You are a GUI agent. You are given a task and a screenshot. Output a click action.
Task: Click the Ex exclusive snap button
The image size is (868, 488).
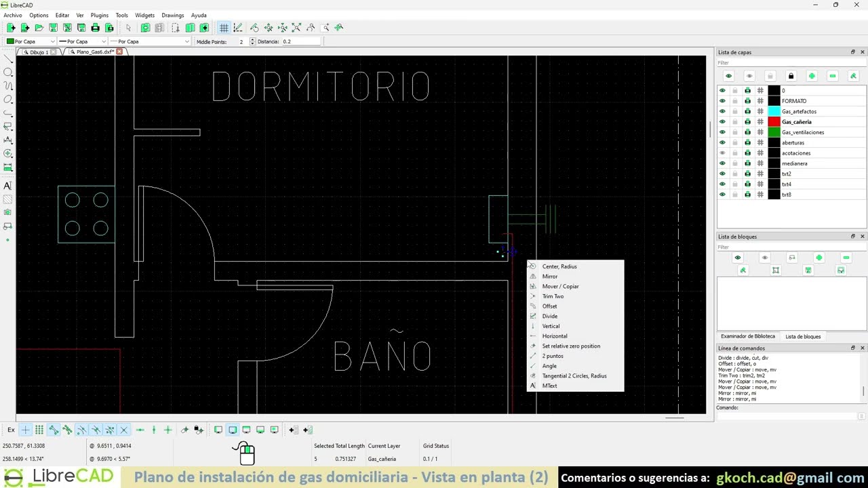pyautogui.click(x=11, y=430)
